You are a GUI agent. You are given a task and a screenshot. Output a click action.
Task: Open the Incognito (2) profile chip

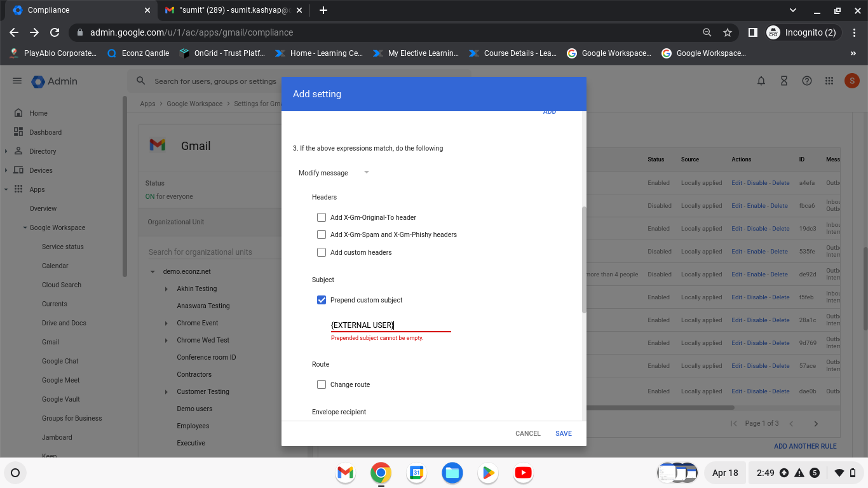(x=803, y=32)
